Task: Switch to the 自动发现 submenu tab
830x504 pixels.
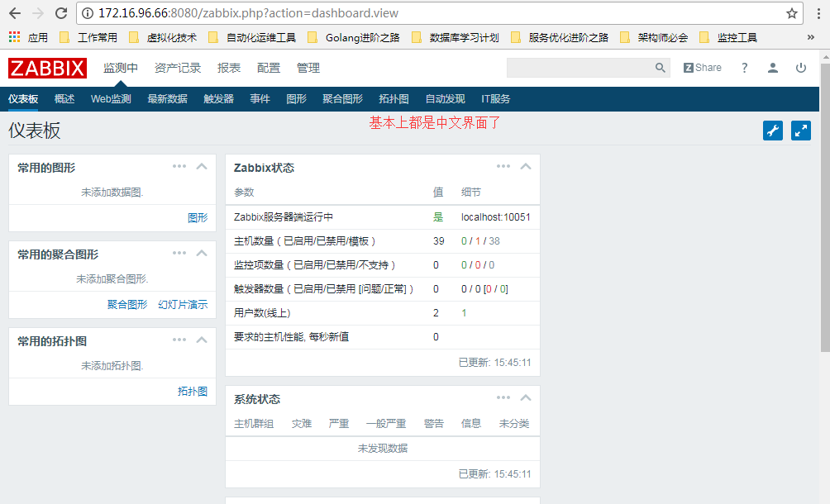Action: coord(445,99)
